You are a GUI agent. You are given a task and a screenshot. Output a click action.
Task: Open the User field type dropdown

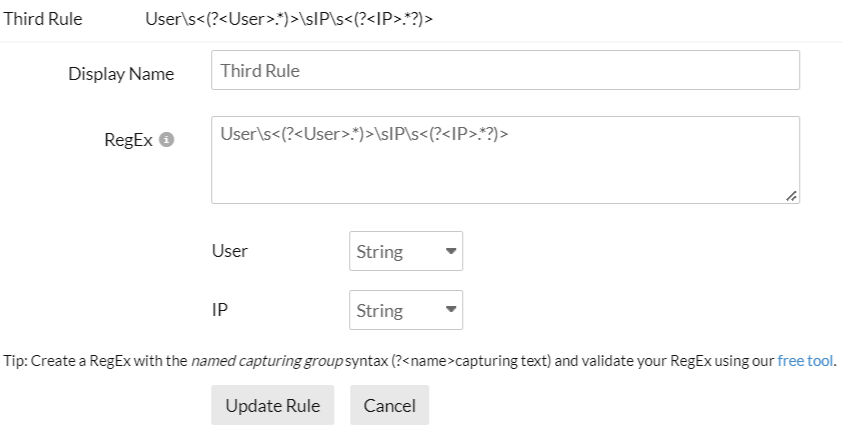[x=405, y=252]
